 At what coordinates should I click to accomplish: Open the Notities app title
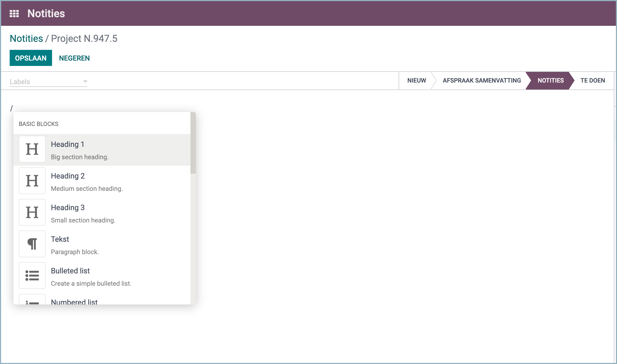point(46,13)
